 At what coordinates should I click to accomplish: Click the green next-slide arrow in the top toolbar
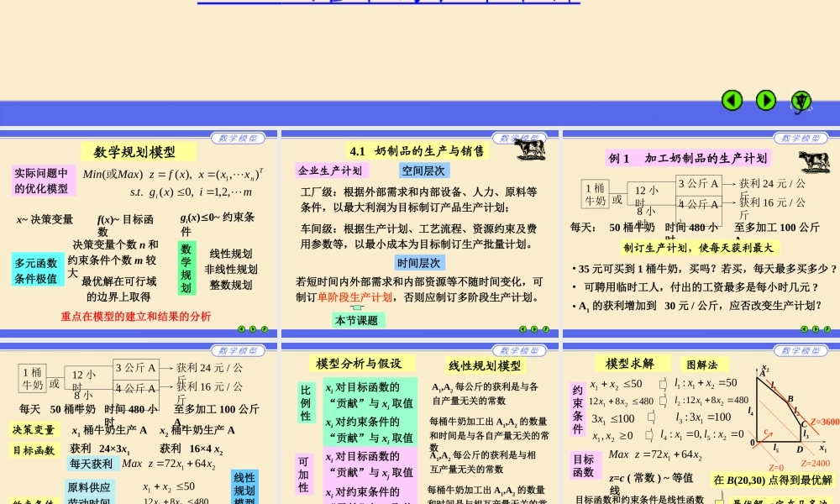[765, 100]
